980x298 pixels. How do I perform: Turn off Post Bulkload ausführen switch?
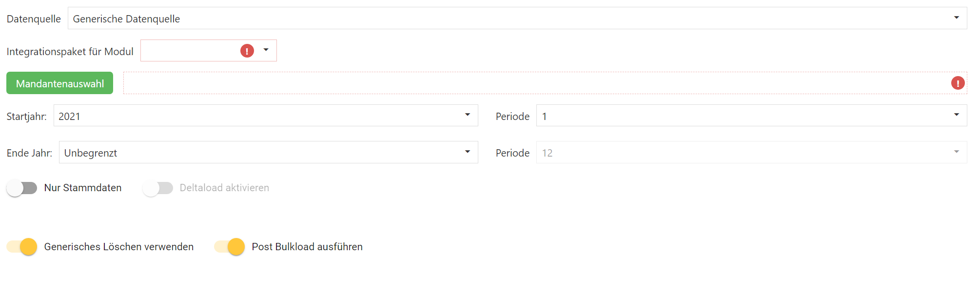(x=230, y=247)
